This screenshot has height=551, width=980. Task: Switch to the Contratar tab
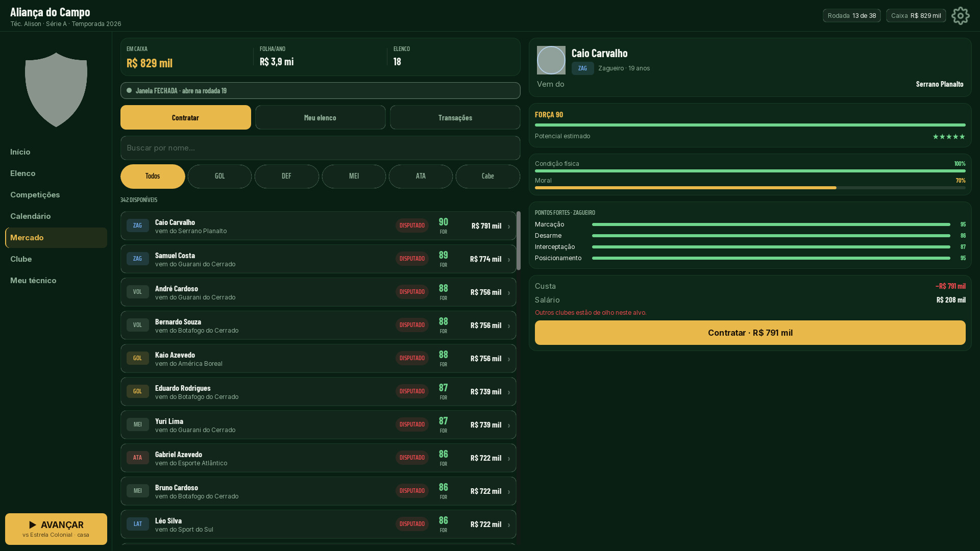pyautogui.click(x=186, y=117)
